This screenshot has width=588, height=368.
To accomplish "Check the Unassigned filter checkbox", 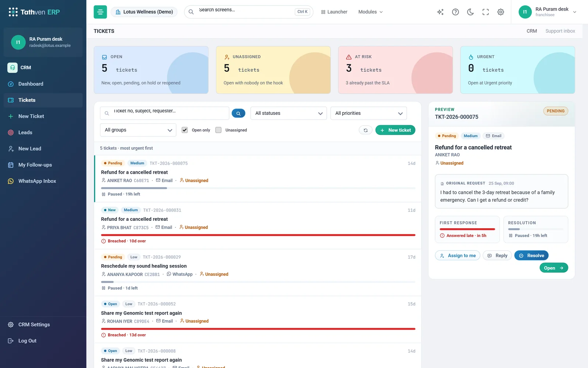I will click(x=218, y=130).
